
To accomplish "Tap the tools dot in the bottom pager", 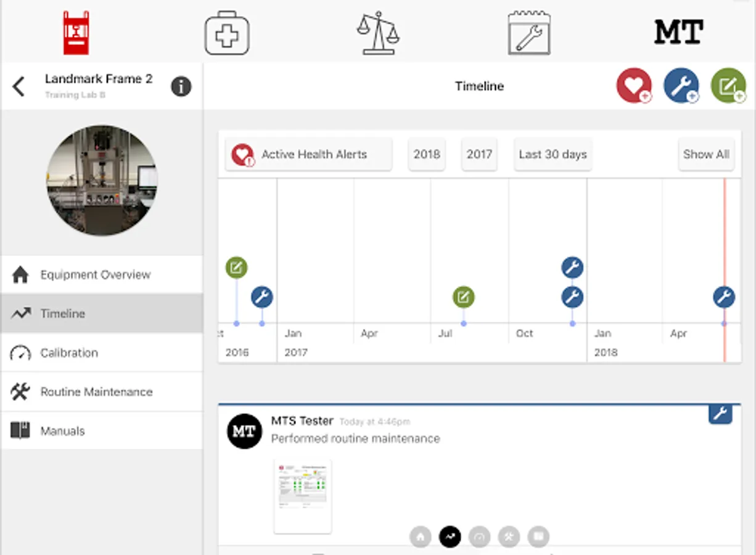I will tap(509, 537).
